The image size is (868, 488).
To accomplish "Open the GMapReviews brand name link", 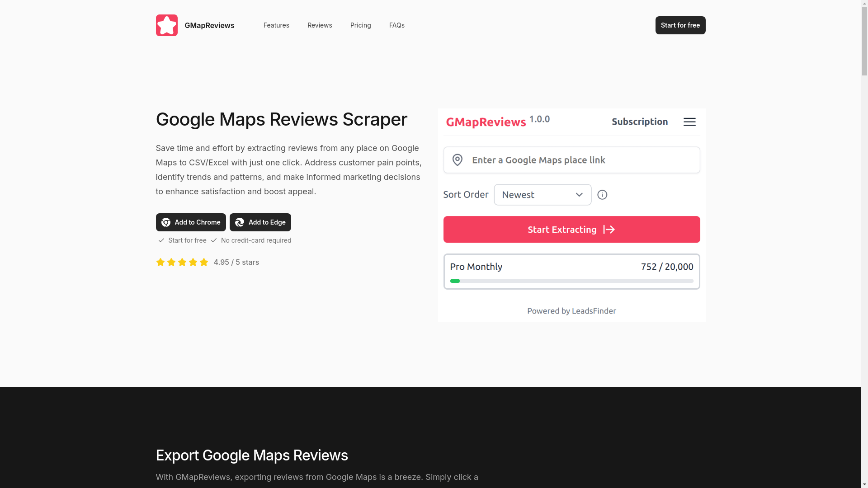I will [x=209, y=25].
